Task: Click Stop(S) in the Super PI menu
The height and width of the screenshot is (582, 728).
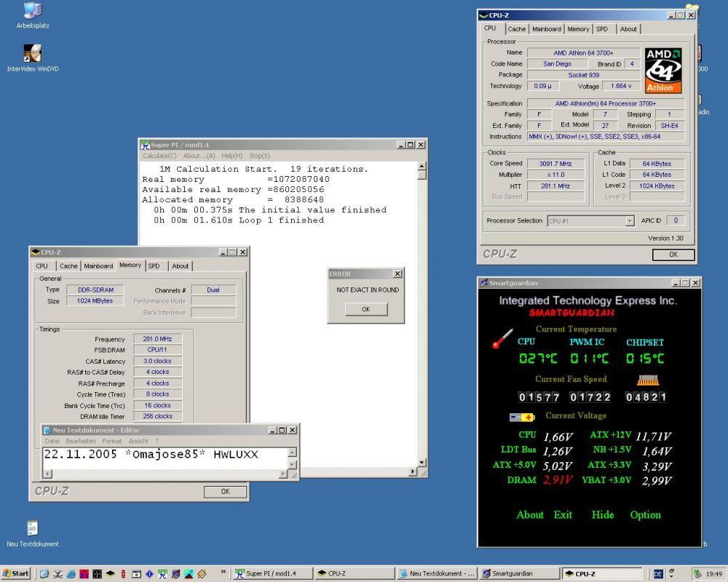Action: [x=259, y=156]
